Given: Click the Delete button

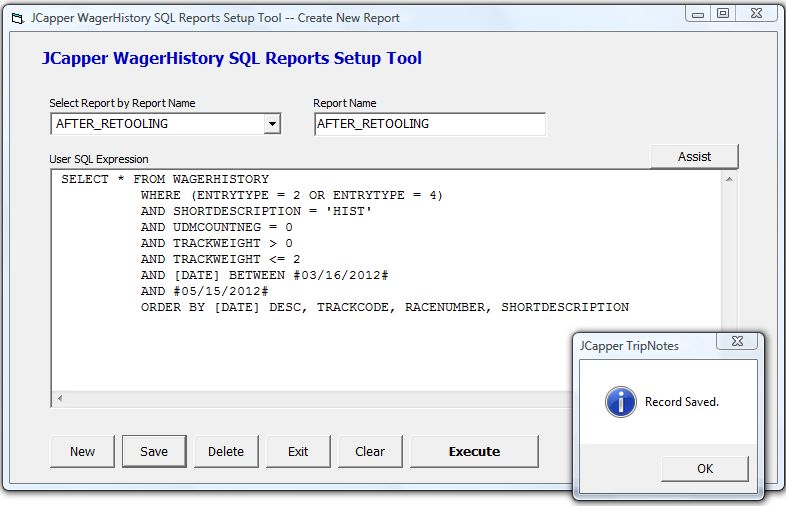Looking at the screenshot, I should (226, 451).
